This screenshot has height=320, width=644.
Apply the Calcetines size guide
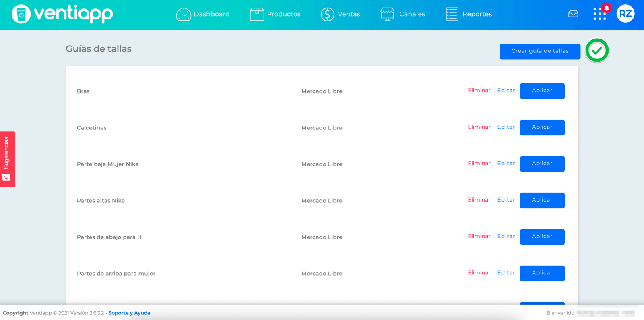click(x=542, y=127)
